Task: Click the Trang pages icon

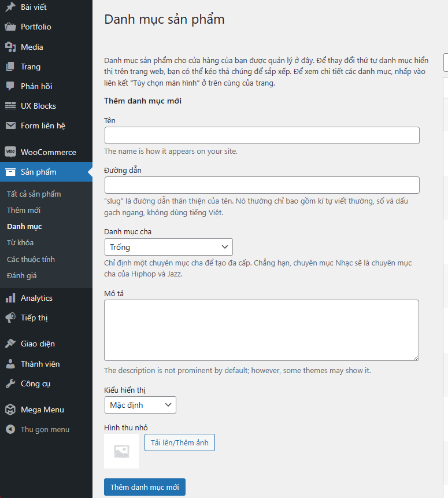Action: point(10,67)
